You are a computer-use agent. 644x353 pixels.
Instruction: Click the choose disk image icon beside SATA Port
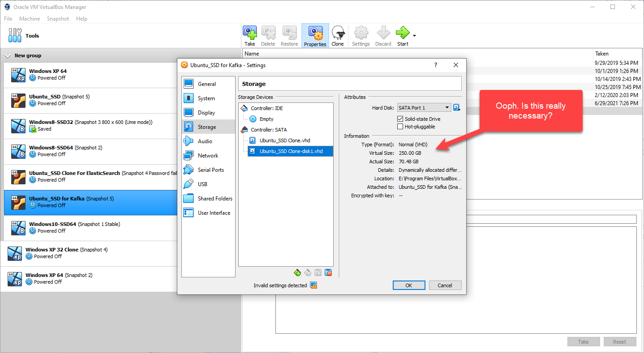click(457, 107)
